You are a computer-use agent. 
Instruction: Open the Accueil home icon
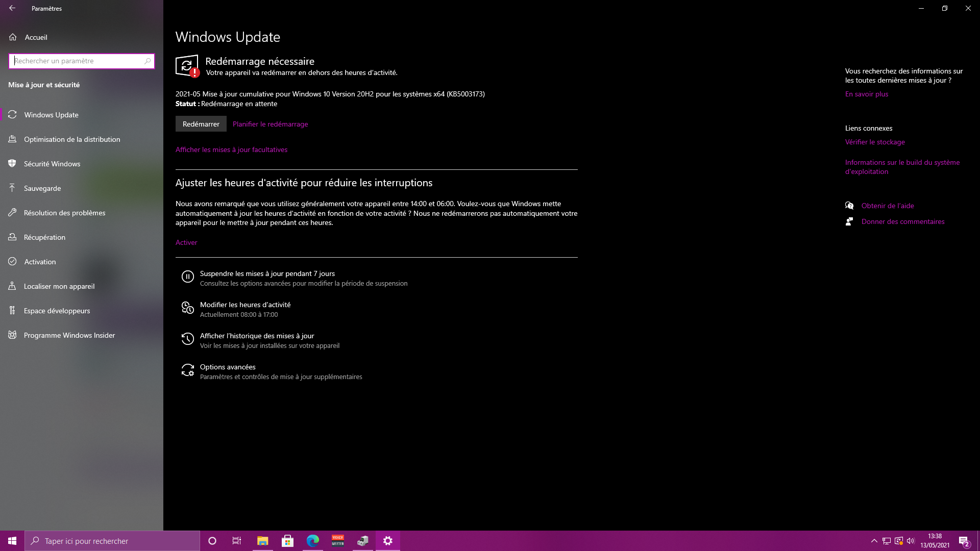pyautogui.click(x=13, y=37)
